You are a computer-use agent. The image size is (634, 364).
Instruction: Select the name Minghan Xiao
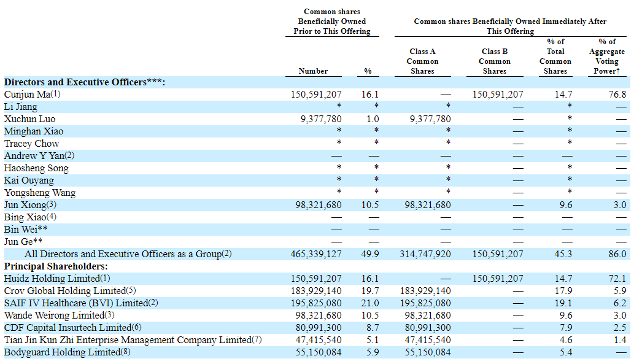pyautogui.click(x=34, y=131)
